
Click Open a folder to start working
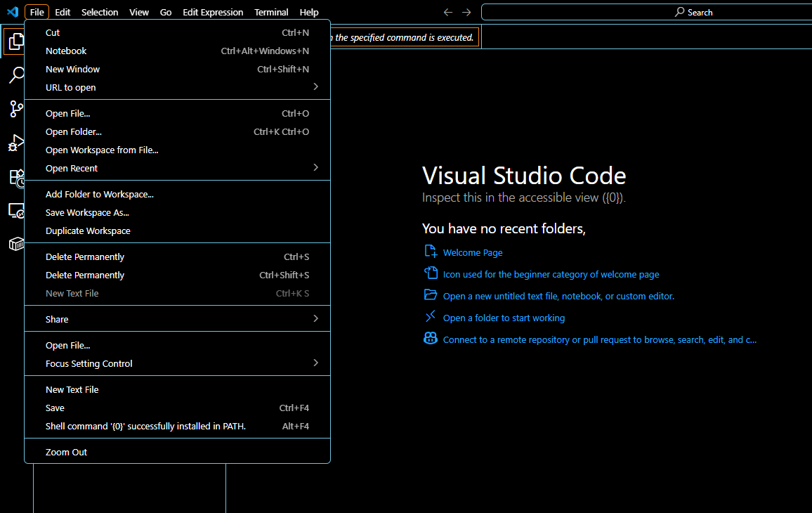(x=504, y=318)
